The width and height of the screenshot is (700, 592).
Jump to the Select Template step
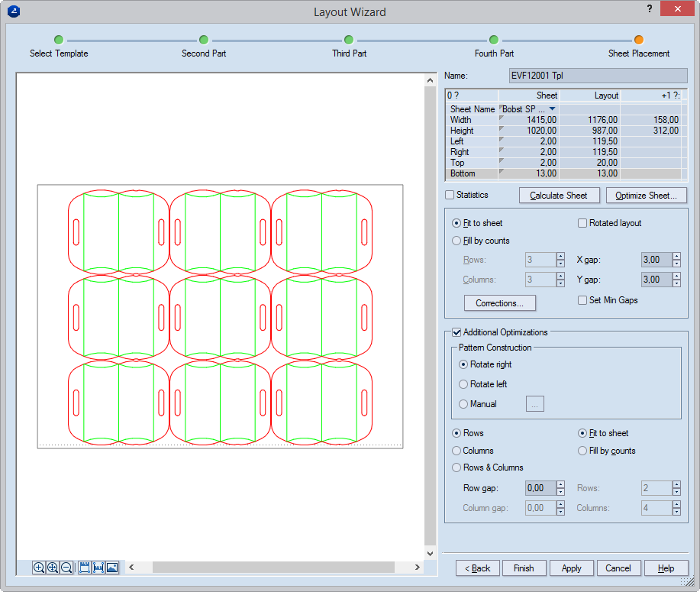59,40
